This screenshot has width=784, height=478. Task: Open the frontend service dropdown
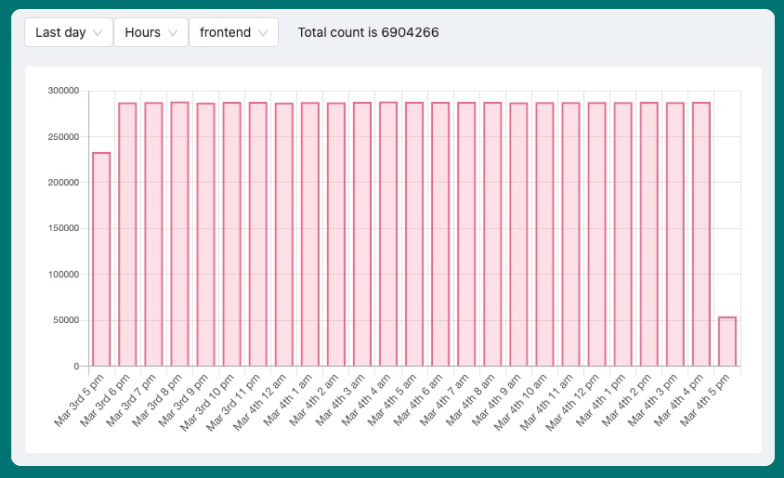[x=234, y=32]
